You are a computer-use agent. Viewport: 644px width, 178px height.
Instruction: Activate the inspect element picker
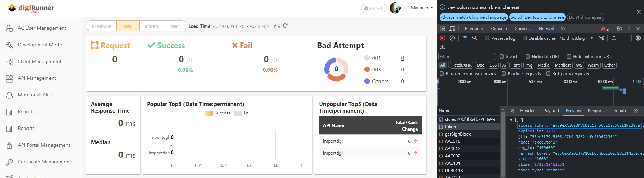tap(442, 29)
